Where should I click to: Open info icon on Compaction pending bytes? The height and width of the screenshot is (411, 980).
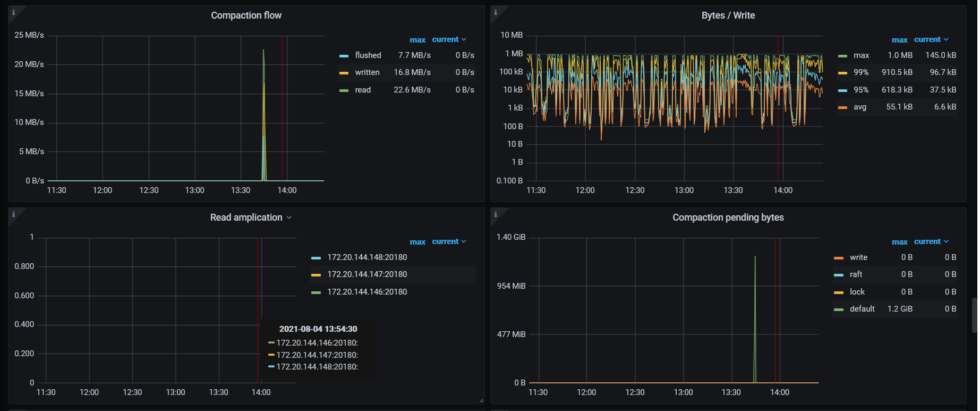[x=496, y=214]
